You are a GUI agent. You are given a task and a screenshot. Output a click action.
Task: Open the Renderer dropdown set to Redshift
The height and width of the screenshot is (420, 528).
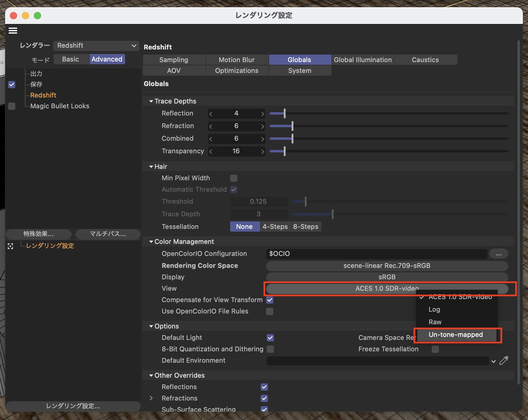tap(96, 46)
